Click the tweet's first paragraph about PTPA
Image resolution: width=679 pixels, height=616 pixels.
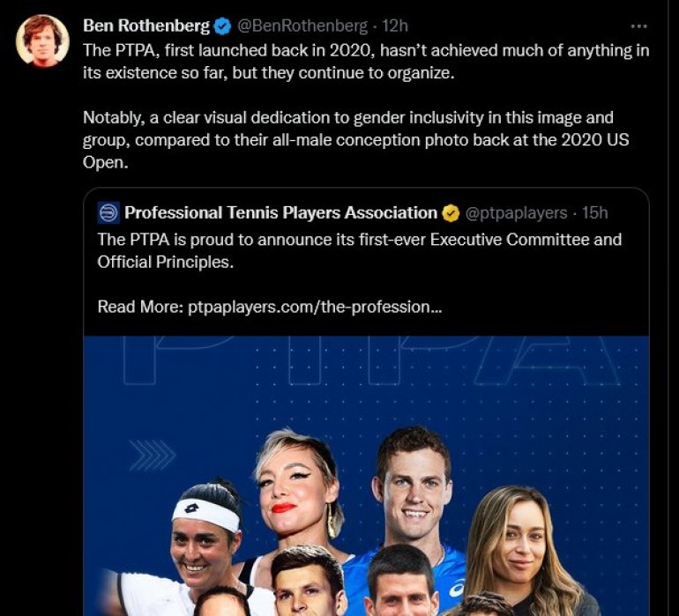(365, 61)
